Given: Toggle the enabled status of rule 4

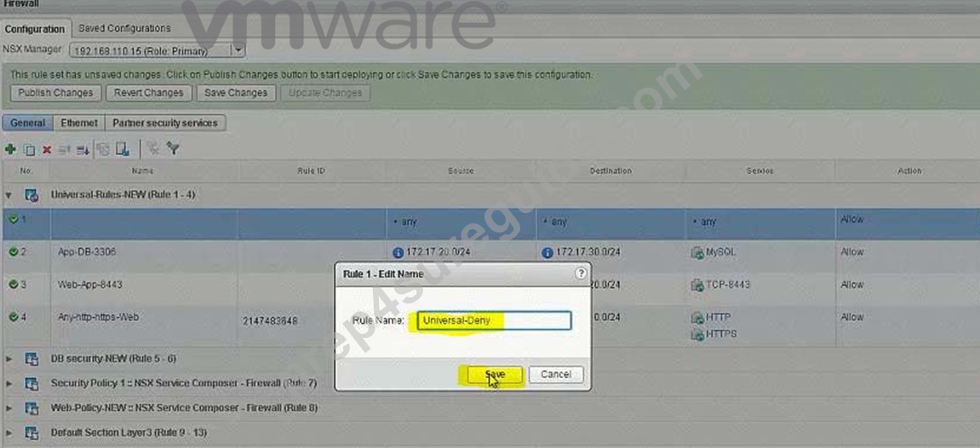Looking at the screenshot, I should click(13, 318).
